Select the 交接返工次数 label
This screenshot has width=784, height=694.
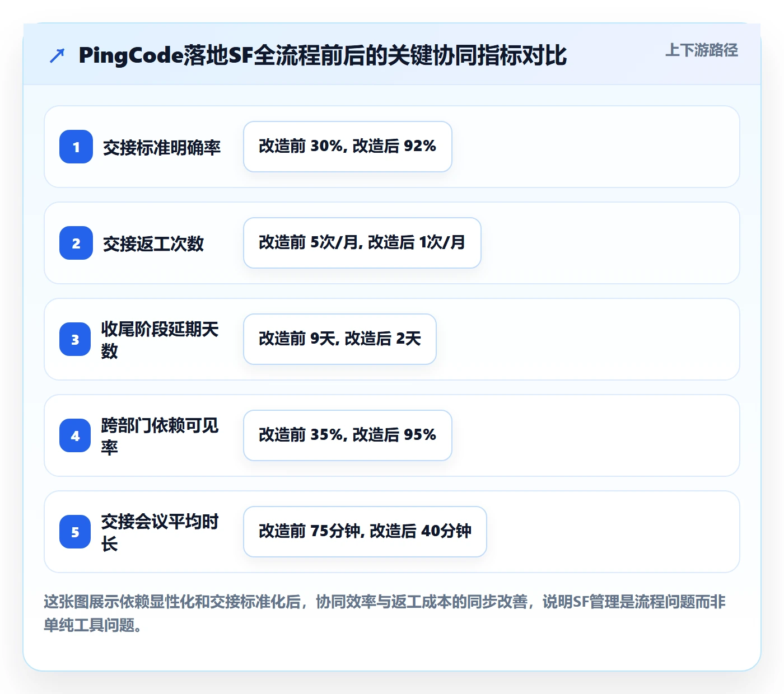point(153,243)
